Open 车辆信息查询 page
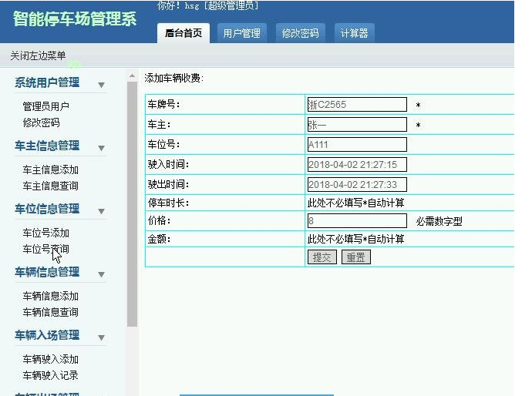The height and width of the screenshot is (396, 532). (51, 312)
